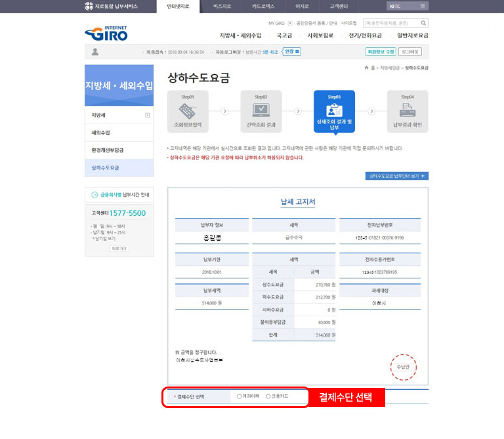
Task: Click the home icon in the breadcrumb
Action: coord(366,68)
